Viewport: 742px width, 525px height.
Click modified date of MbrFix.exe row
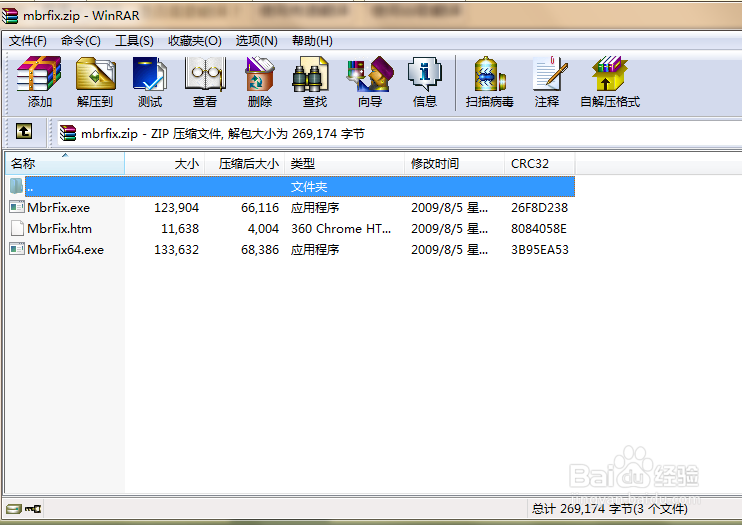click(450, 207)
